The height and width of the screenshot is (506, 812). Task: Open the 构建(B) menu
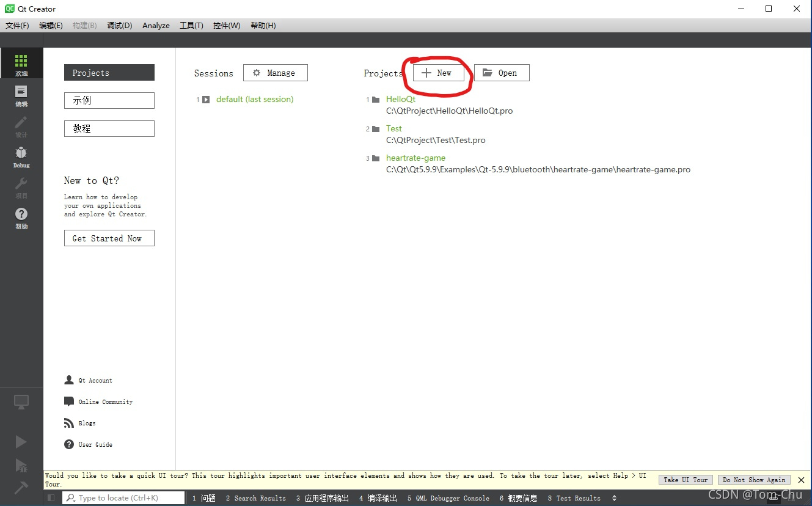[84, 26]
